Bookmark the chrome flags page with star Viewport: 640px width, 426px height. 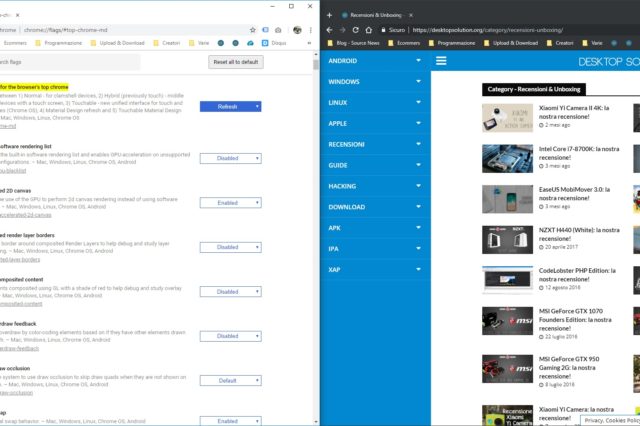pos(251,30)
